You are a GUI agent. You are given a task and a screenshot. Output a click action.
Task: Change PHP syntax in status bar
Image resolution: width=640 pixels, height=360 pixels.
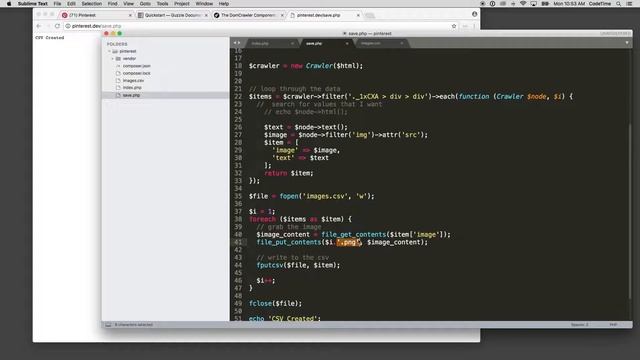pyautogui.click(x=613, y=325)
